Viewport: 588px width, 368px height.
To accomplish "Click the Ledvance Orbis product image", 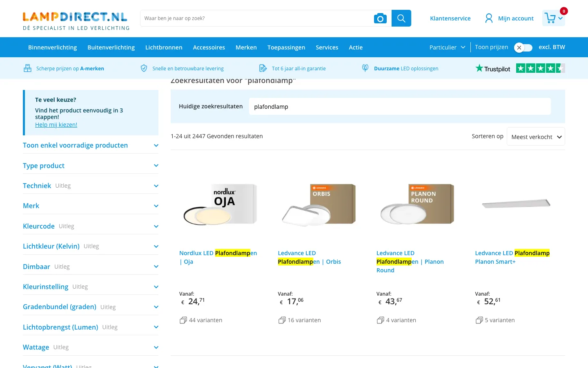I will click(319, 204).
